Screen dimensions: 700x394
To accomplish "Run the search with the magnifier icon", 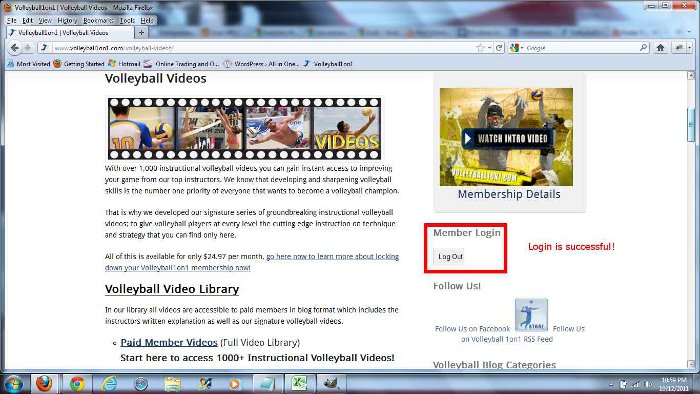I will tap(643, 47).
